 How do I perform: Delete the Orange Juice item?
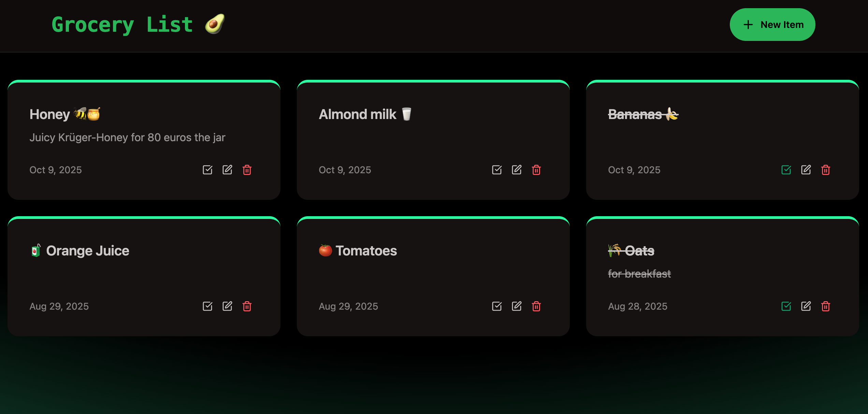pyautogui.click(x=247, y=306)
